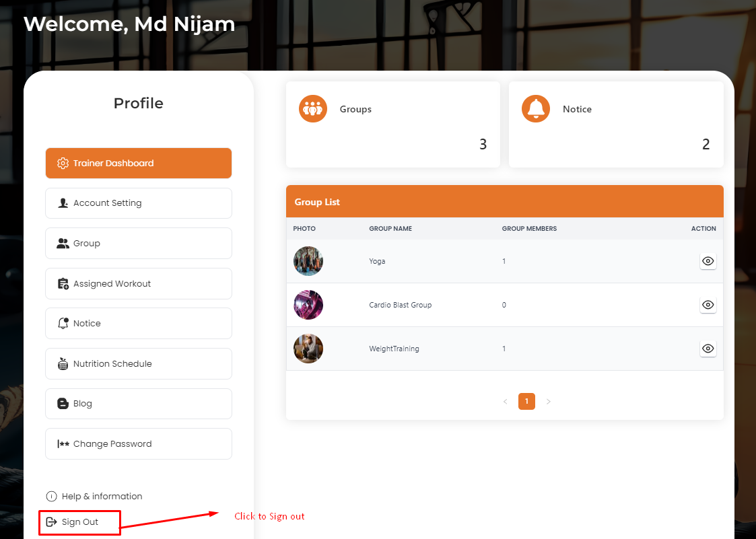
Task: Click the Sign Out arrow icon
Action: click(x=51, y=522)
